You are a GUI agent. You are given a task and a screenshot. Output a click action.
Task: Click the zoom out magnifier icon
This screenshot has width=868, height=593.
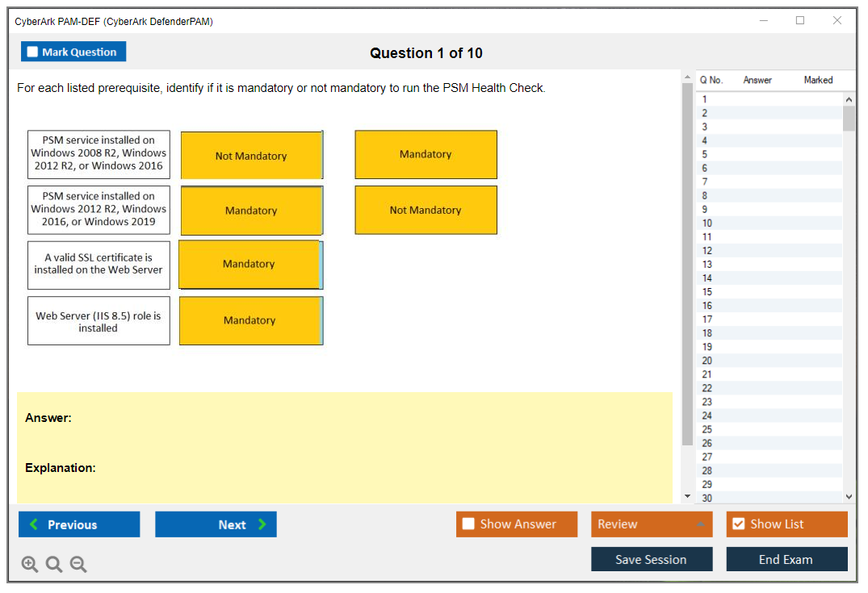78,565
